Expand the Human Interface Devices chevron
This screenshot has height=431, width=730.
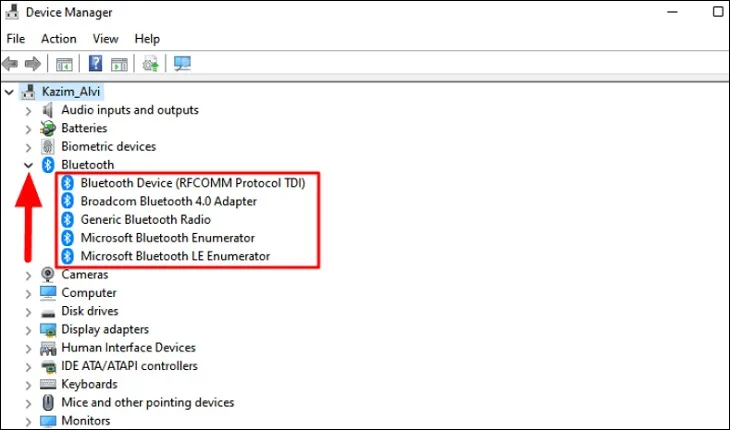[x=28, y=349]
